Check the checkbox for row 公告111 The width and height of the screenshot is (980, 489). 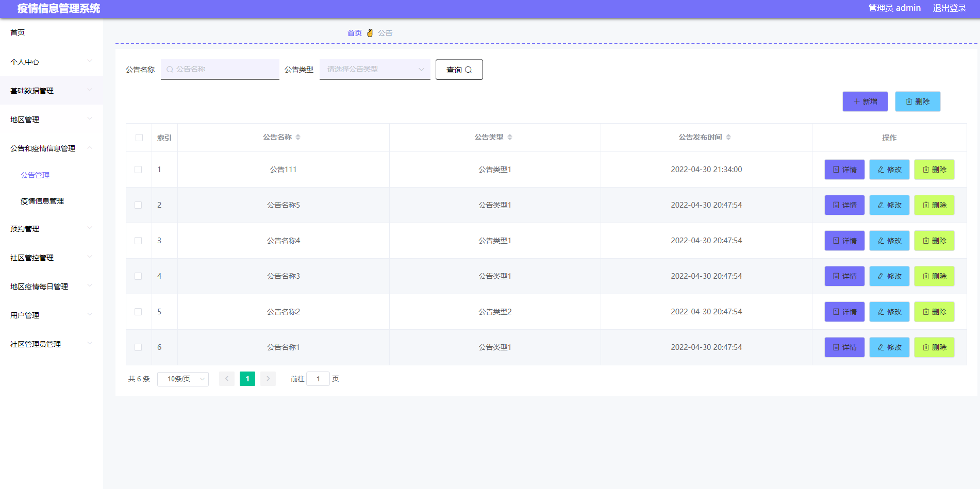(138, 169)
